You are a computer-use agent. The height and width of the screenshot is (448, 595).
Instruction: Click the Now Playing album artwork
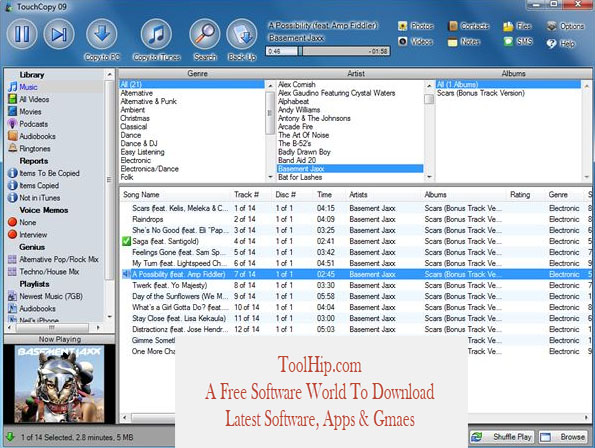point(59,384)
